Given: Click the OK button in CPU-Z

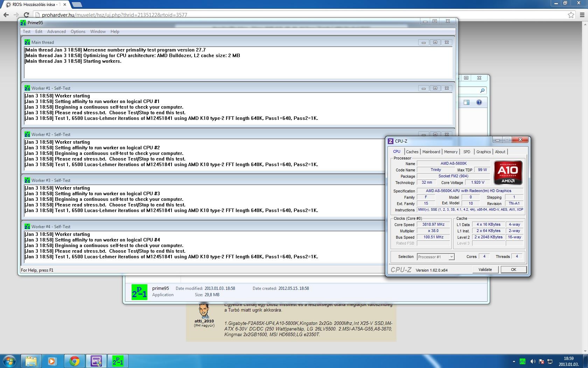Looking at the screenshot, I should tap(513, 270).
